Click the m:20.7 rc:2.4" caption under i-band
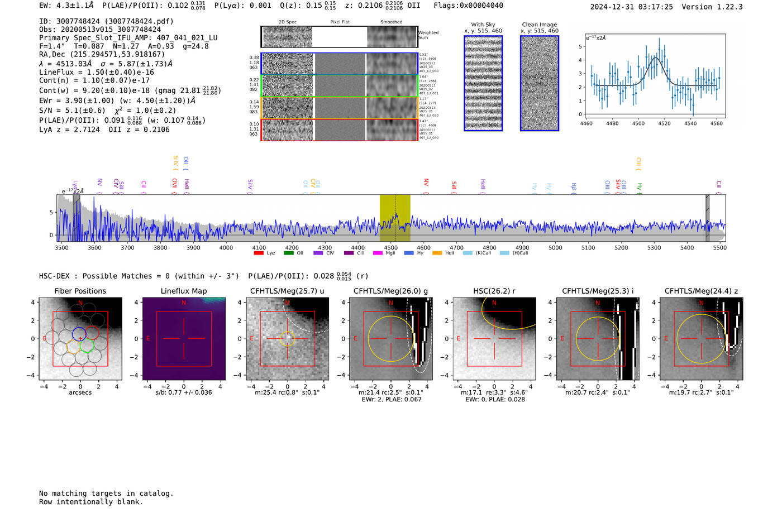Image resolution: width=782 pixels, height=532 pixels. [x=598, y=392]
